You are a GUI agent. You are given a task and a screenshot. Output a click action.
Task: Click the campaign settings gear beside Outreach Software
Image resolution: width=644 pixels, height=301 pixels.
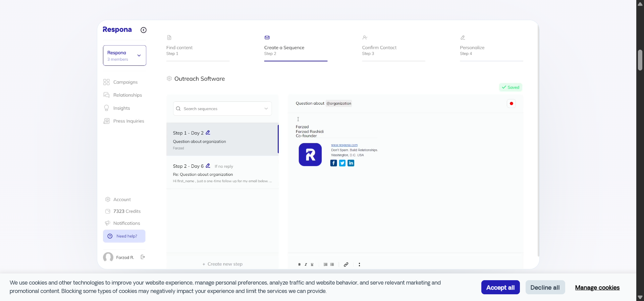(169, 79)
